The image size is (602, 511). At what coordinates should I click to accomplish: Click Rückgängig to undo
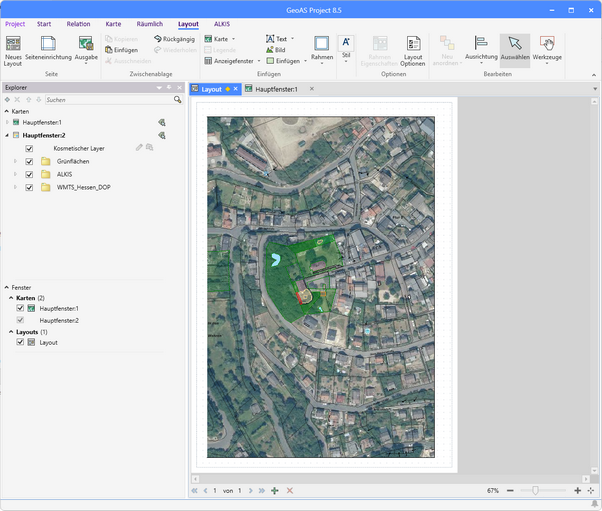pos(174,39)
